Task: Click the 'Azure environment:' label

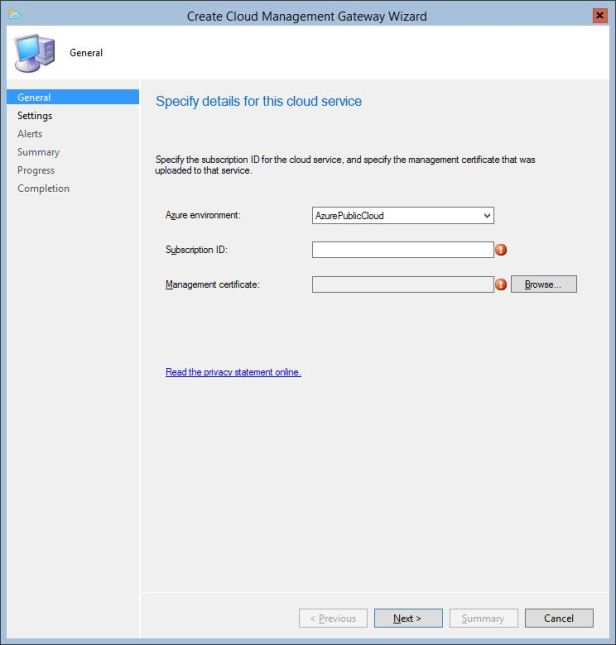Action: 203,215
